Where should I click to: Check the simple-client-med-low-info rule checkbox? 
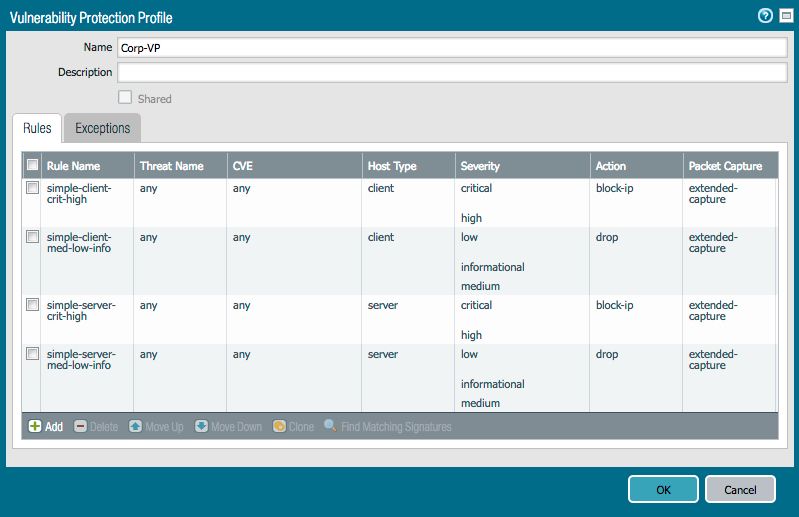click(32, 237)
